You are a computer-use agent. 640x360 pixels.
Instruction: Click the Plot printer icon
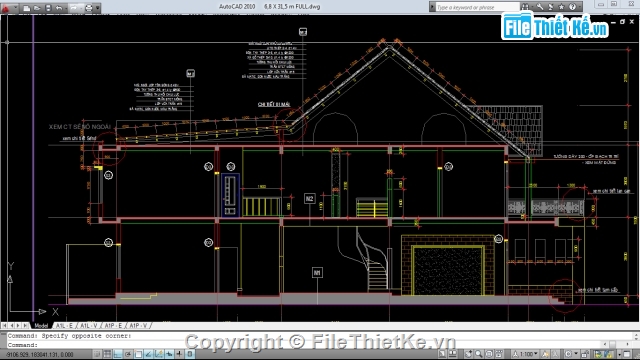89,8
